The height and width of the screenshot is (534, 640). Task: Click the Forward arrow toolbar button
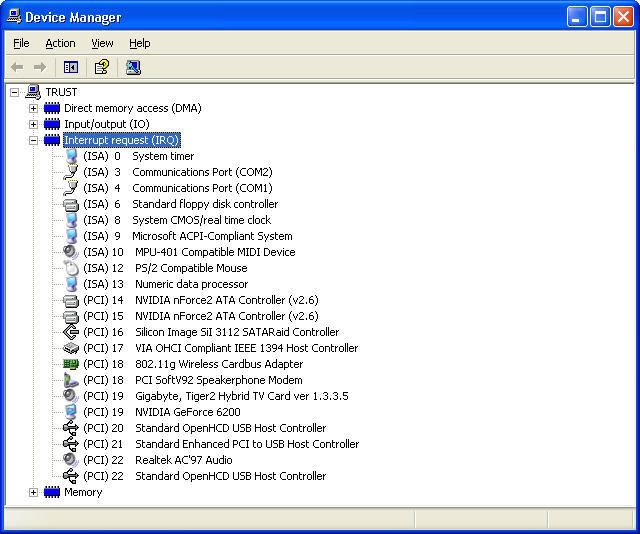point(40,67)
